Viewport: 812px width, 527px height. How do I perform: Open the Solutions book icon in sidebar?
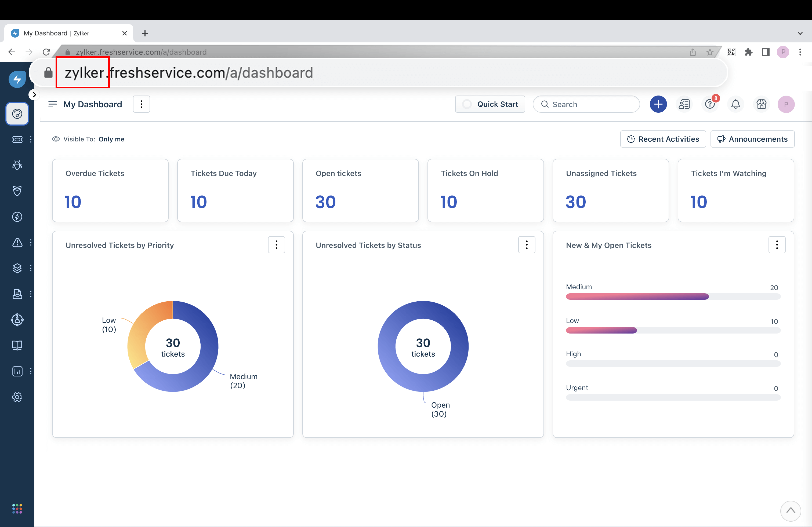[17, 345]
